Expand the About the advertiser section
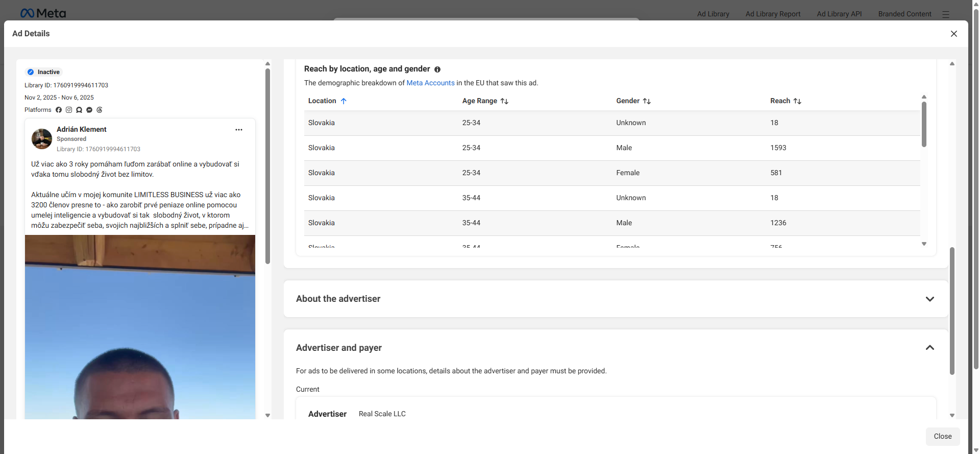Screen dimensions: 980x454 pyautogui.click(x=929, y=299)
